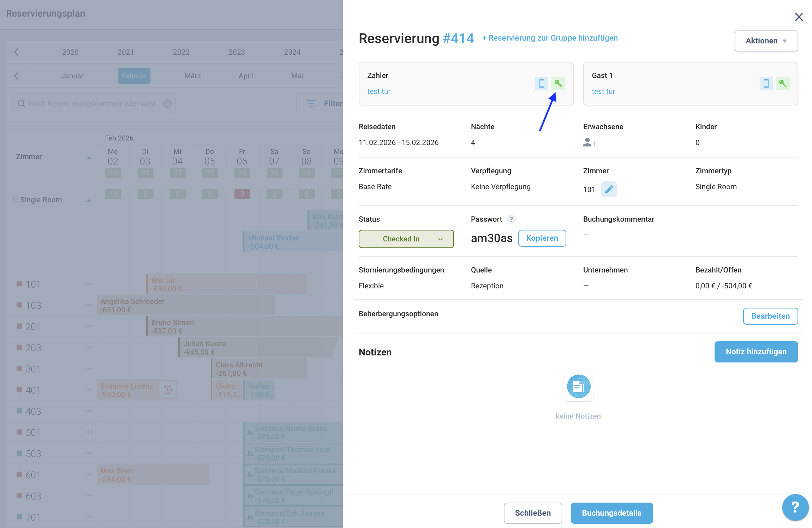Viewport: 812px width, 528px height.
Task: Edit room 101 with the pencil icon
Action: (x=609, y=190)
